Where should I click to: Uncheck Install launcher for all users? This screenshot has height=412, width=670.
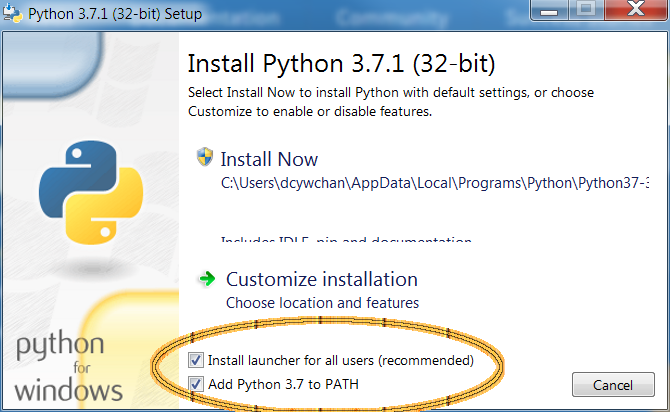[x=196, y=360]
